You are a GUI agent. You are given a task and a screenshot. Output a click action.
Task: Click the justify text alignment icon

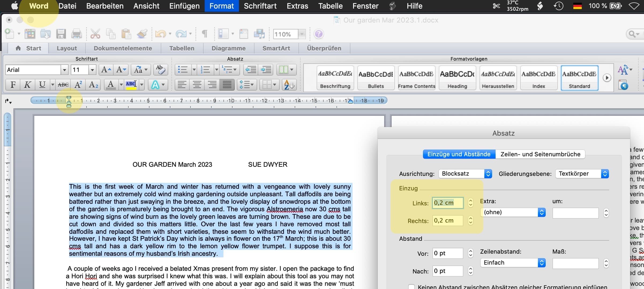click(x=227, y=85)
